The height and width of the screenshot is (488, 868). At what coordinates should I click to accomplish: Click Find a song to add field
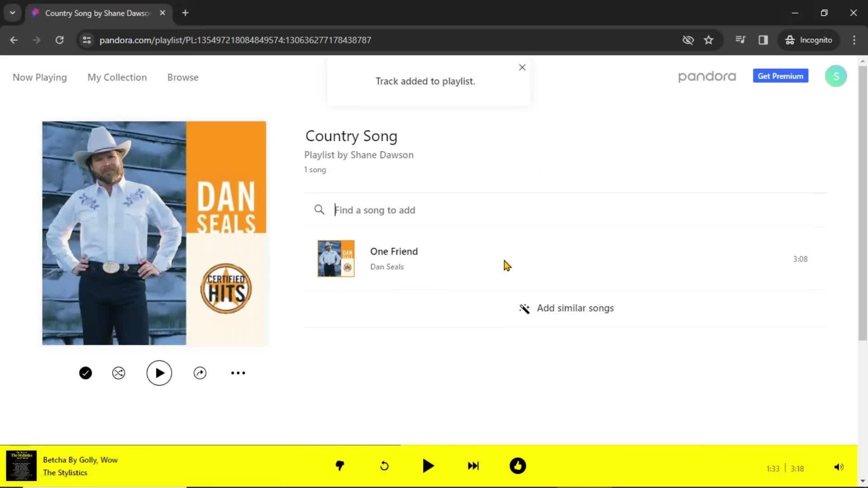374,210
